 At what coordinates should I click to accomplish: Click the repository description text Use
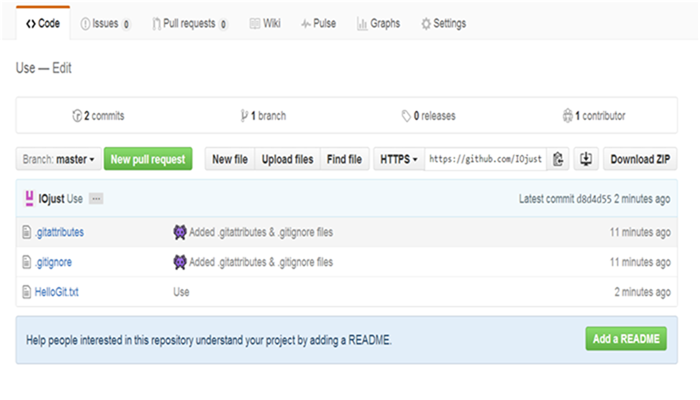click(x=25, y=68)
